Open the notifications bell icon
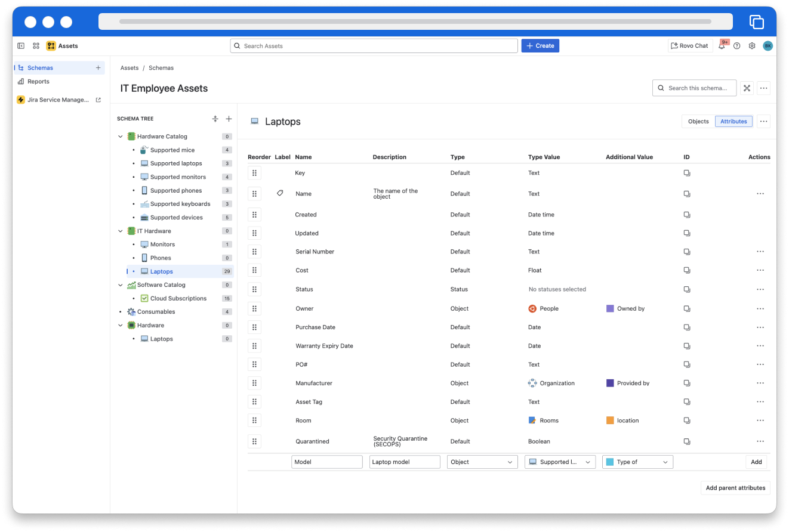The width and height of the screenshot is (789, 532). (x=722, y=46)
